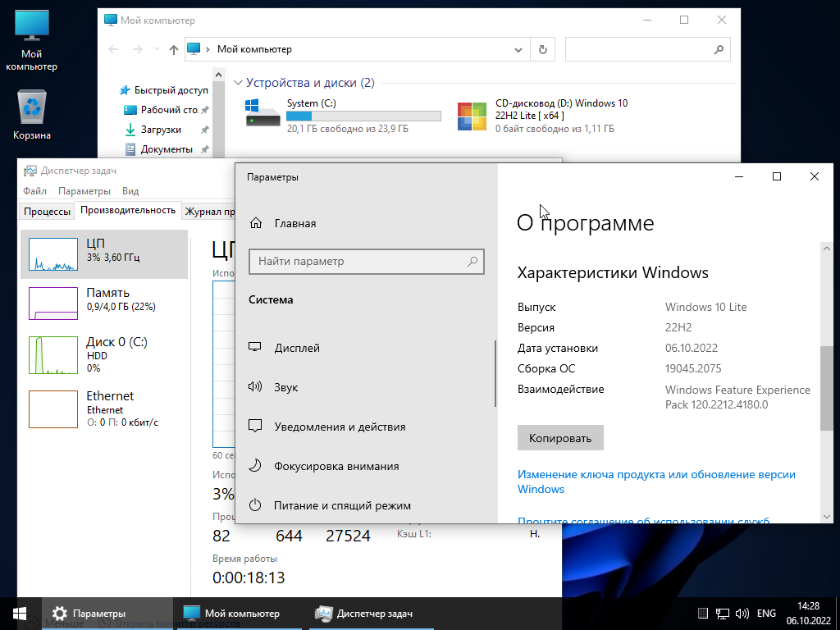Screen dimensions: 840x630
Task: Open the recent locations dropdown arrow
Action: click(x=157, y=49)
